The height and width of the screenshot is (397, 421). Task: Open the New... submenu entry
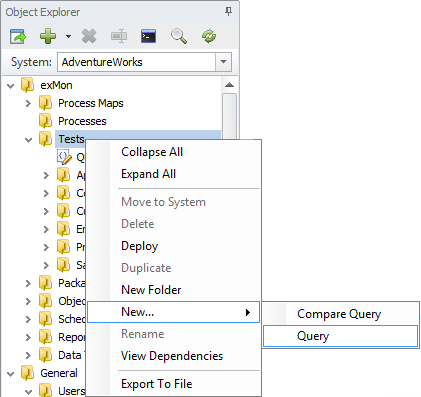coord(173,312)
